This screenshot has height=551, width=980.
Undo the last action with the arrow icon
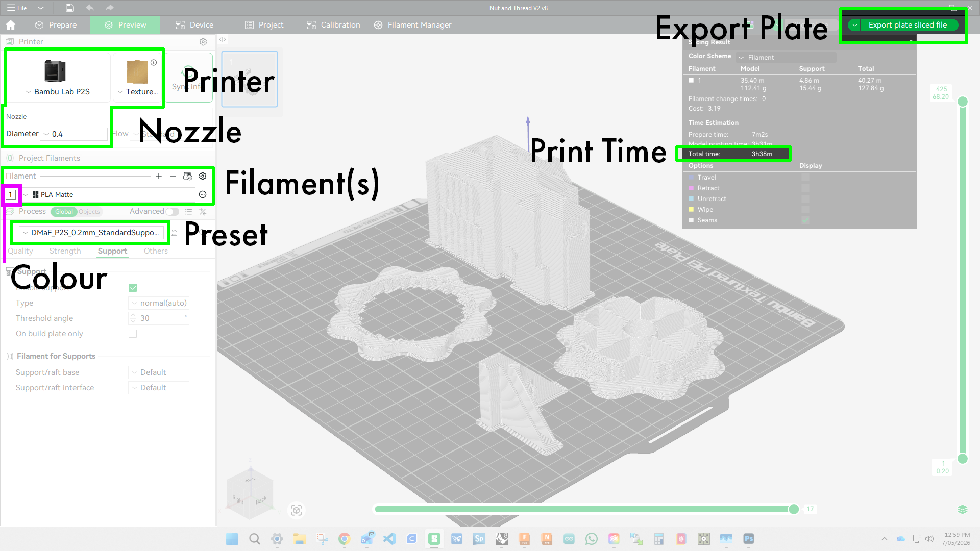(90, 8)
